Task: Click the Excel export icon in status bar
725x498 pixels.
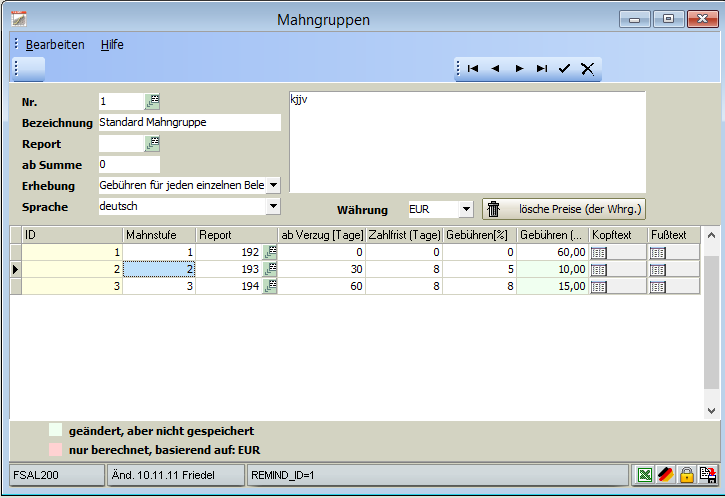Action: point(645,475)
